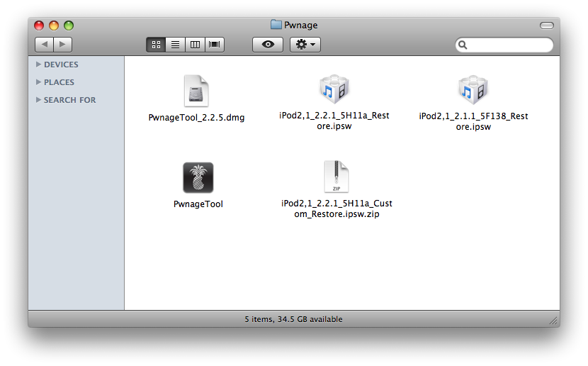Expand the PLACES sidebar section
Viewport: 588px width, 366px height.
[x=38, y=82]
